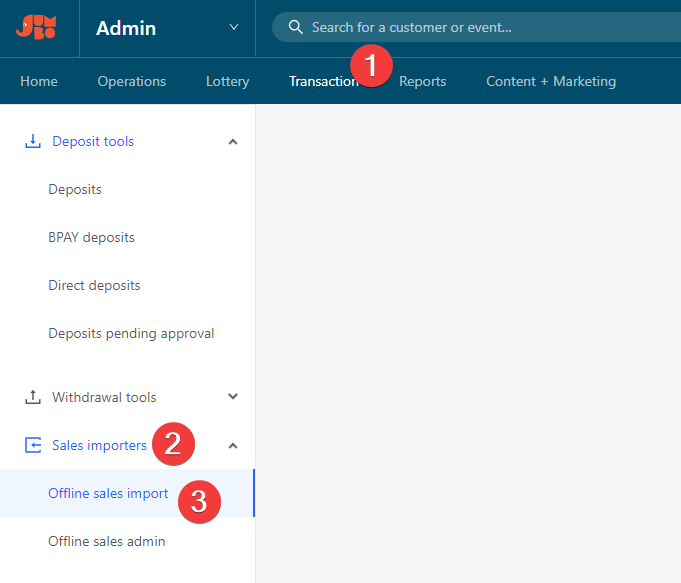This screenshot has height=583, width=681.
Task: Collapse the Deposit tools section chevron
Action: click(233, 142)
